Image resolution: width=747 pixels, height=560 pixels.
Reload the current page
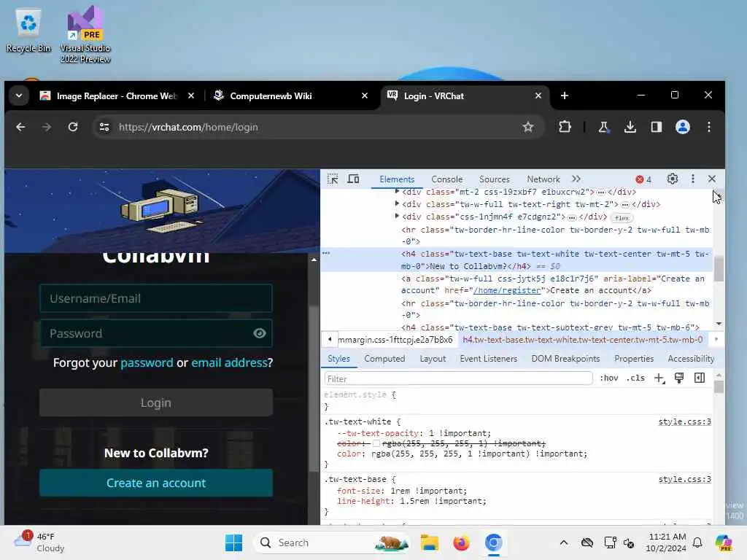point(73,127)
